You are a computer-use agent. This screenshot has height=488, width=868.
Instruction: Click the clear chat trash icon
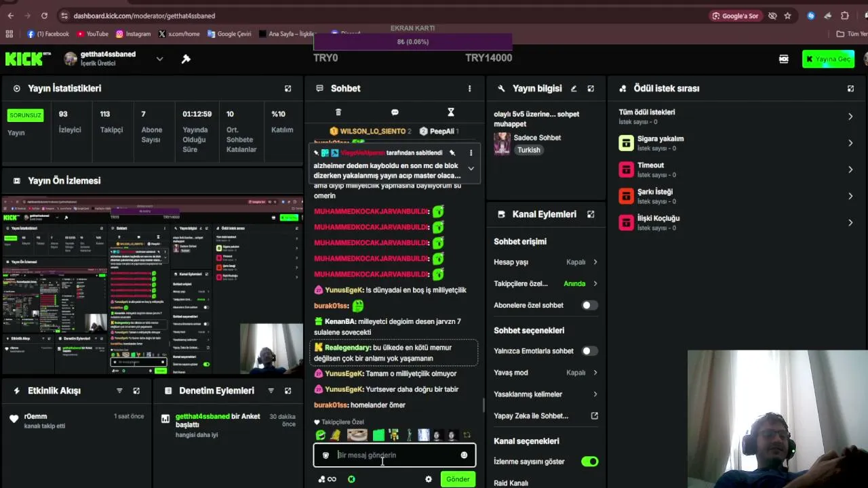pyautogui.click(x=338, y=113)
